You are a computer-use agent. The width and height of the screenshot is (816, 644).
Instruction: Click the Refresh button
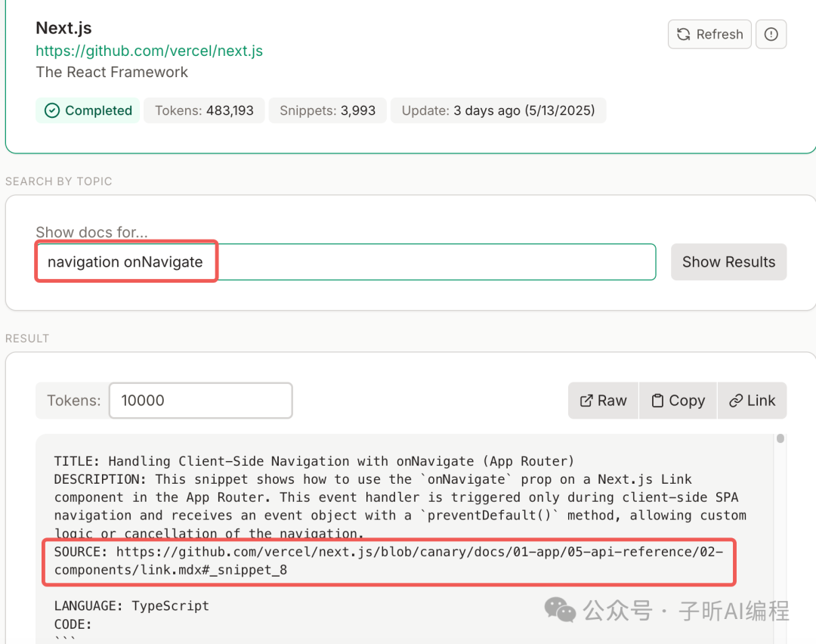click(709, 34)
